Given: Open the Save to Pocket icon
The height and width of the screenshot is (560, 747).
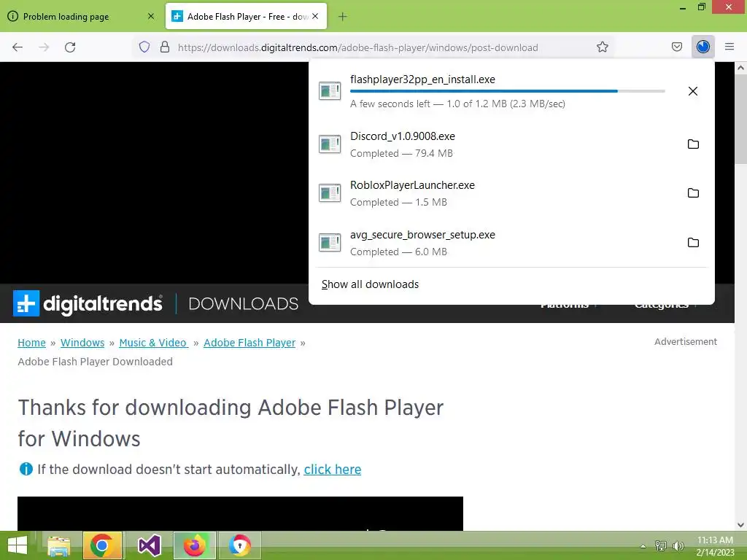Looking at the screenshot, I should click(676, 47).
